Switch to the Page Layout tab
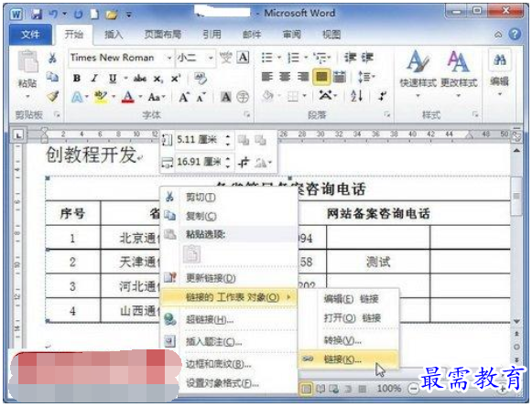 tap(162, 34)
